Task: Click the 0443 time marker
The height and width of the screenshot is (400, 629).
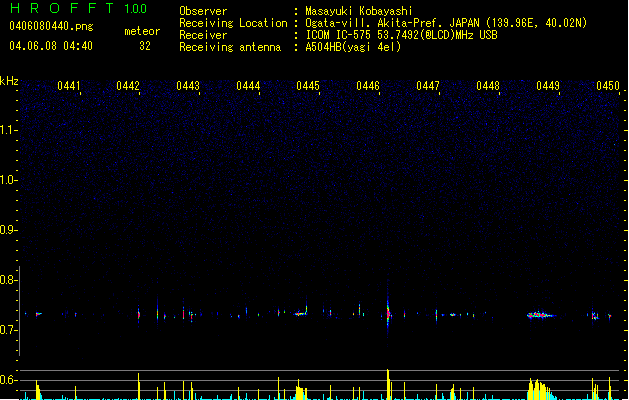Action: (x=188, y=86)
